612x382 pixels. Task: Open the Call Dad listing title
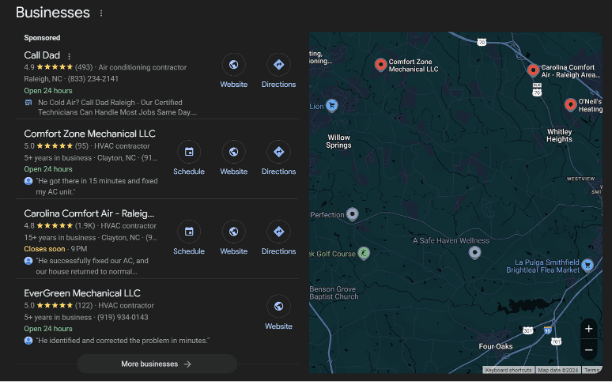(42, 55)
